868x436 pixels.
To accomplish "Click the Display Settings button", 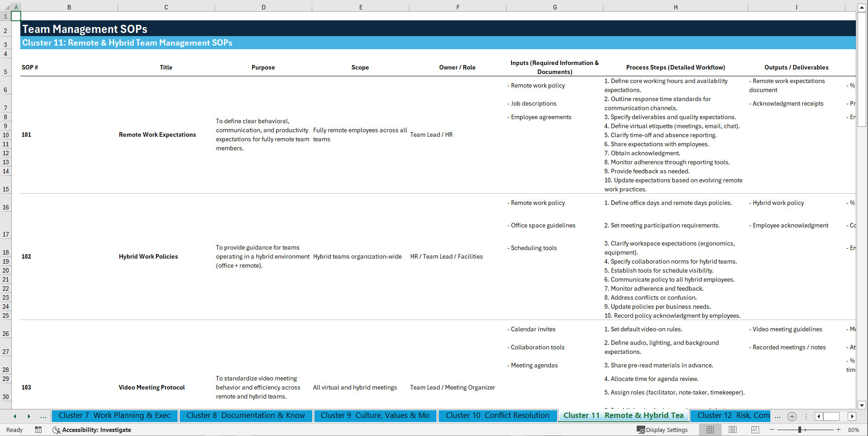I will 663,430.
